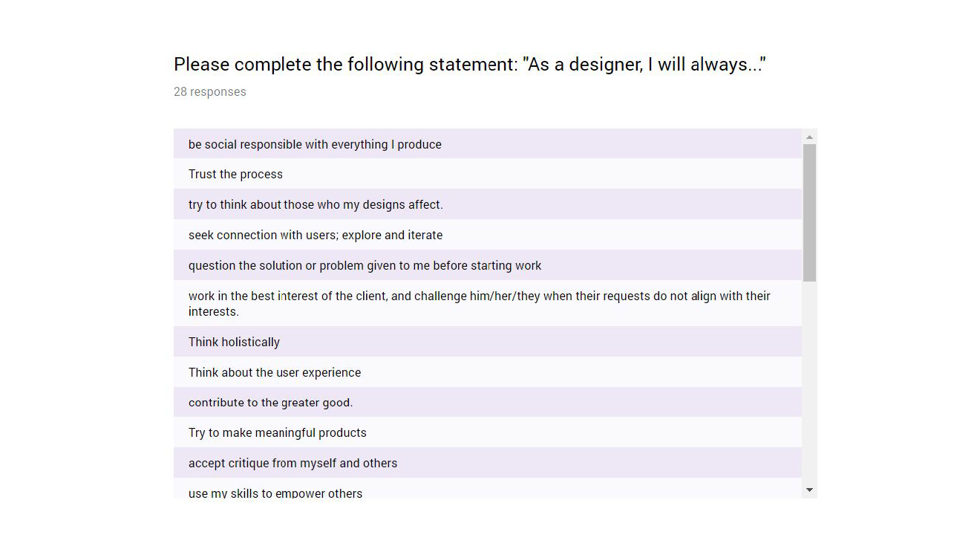The height and width of the screenshot is (552, 980).
Task: Select the "Think holistically" response
Action: (234, 342)
